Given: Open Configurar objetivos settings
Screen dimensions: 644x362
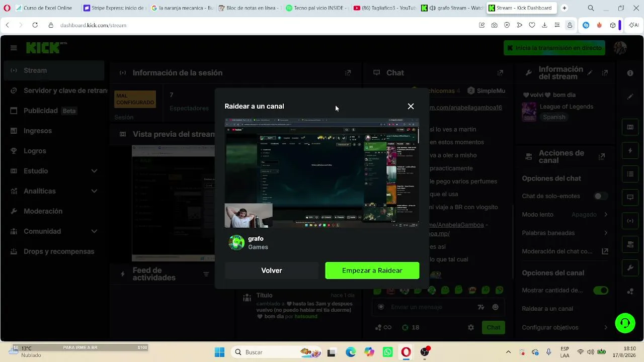Looking at the screenshot, I should [565, 327].
